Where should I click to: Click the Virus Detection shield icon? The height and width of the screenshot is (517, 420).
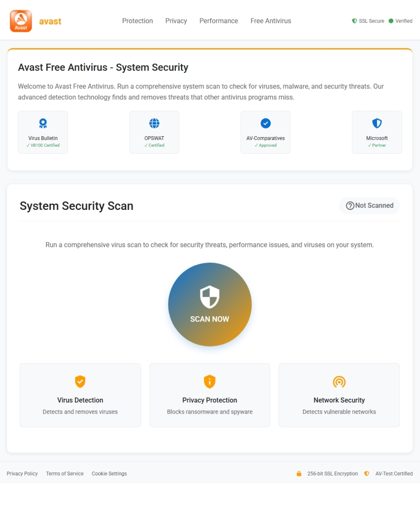point(80,382)
